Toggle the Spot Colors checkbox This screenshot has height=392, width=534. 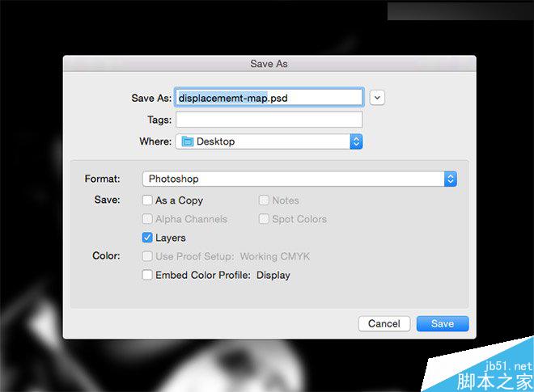[x=264, y=219]
